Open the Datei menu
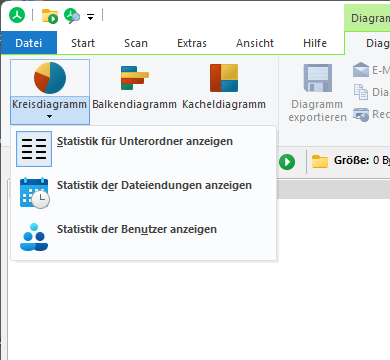The image size is (390, 360). pos(29,43)
